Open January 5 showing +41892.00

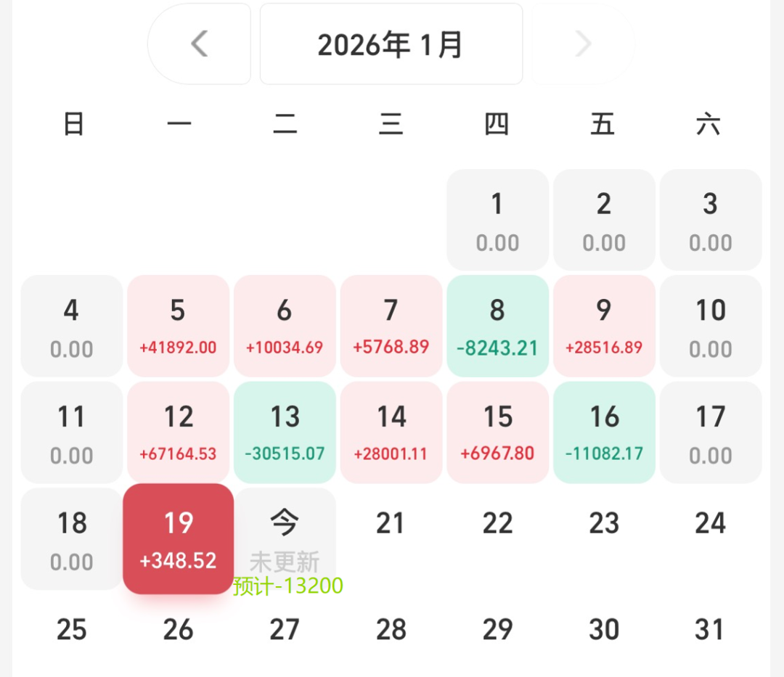tap(178, 327)
